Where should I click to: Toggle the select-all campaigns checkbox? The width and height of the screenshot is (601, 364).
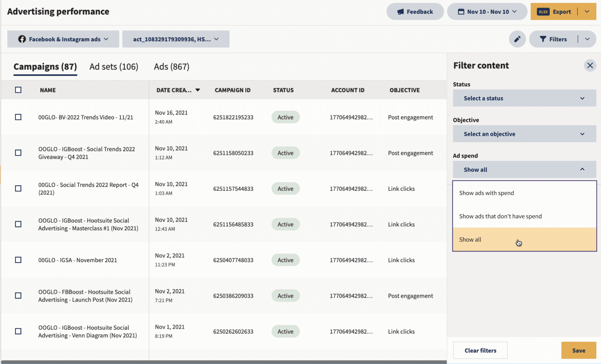click(18, 90)
